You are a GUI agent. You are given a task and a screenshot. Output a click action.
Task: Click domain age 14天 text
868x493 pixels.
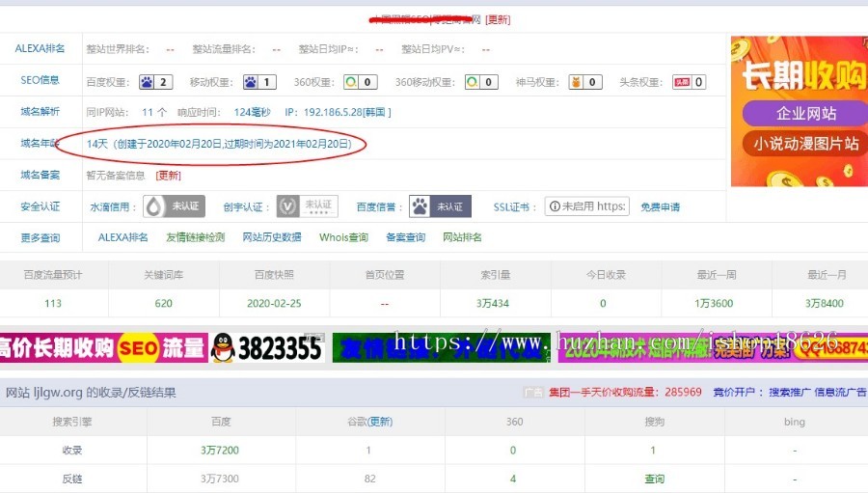coord(96,144)
